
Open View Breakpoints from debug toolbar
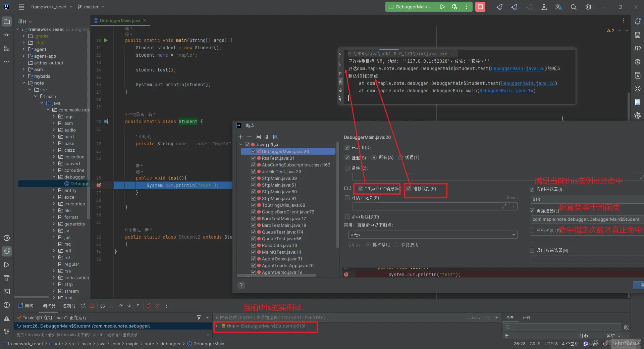tap(149, 306)
